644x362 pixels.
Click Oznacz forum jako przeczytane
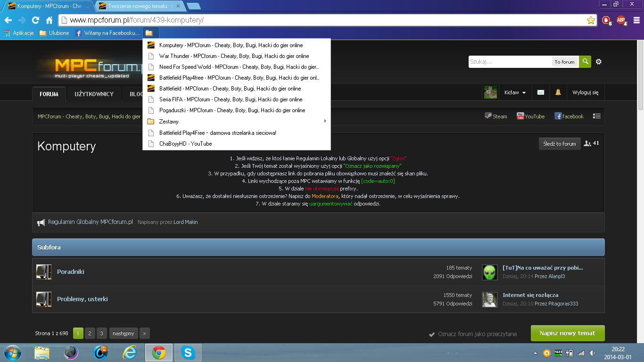(x=473, y=334)
